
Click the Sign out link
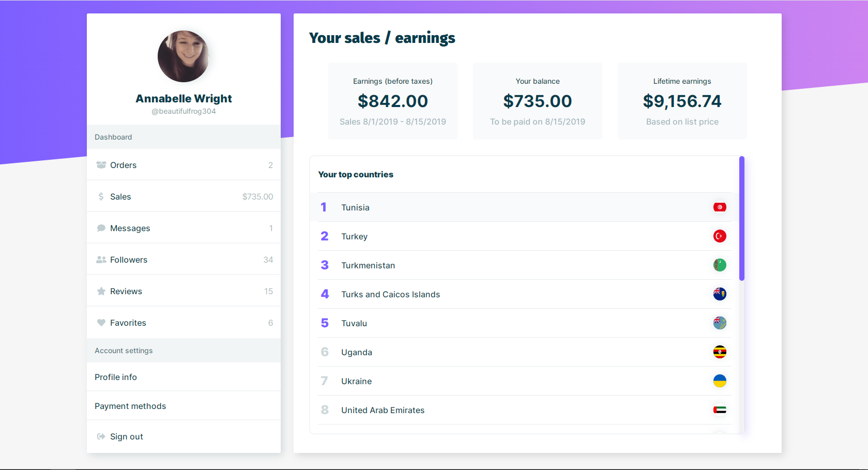click(184, 436)
